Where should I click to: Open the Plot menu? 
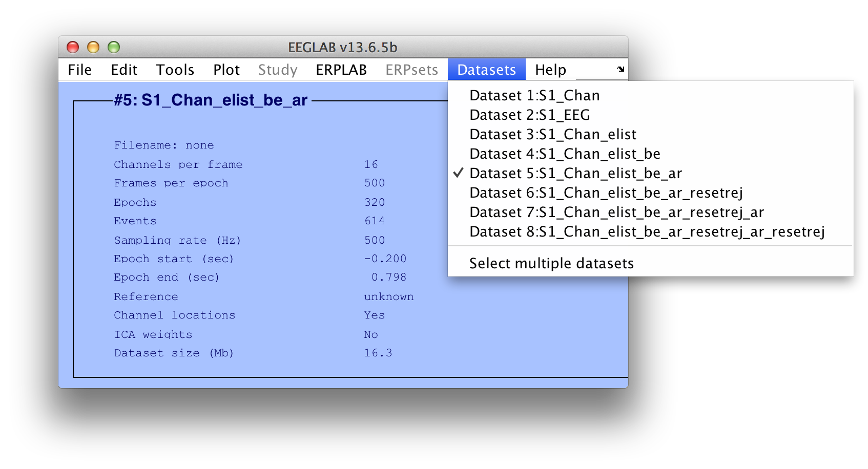coord(226,70)
